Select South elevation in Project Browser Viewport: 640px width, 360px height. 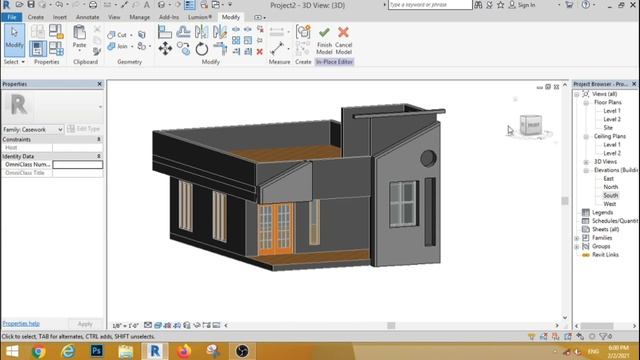(611, 196)
